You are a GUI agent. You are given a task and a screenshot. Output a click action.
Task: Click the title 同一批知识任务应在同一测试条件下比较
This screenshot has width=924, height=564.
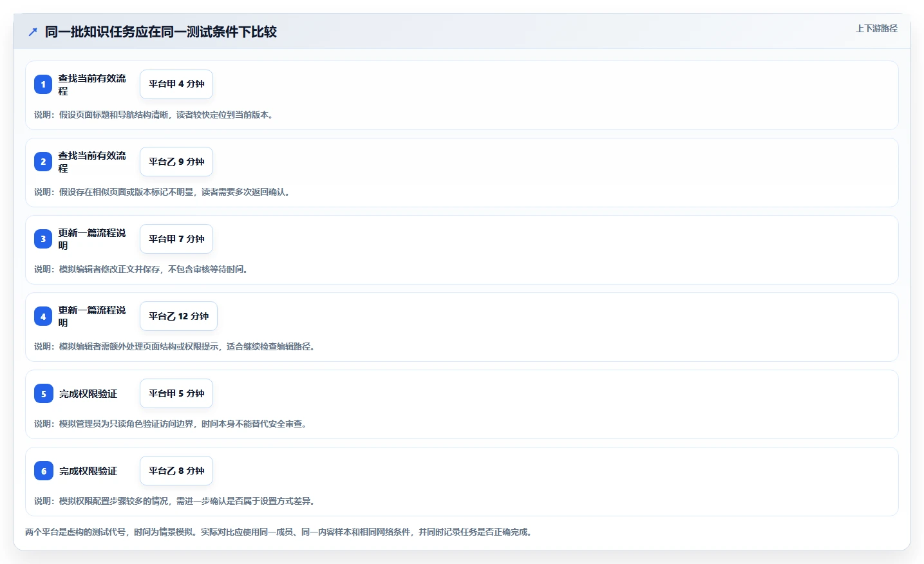[161, 32]
